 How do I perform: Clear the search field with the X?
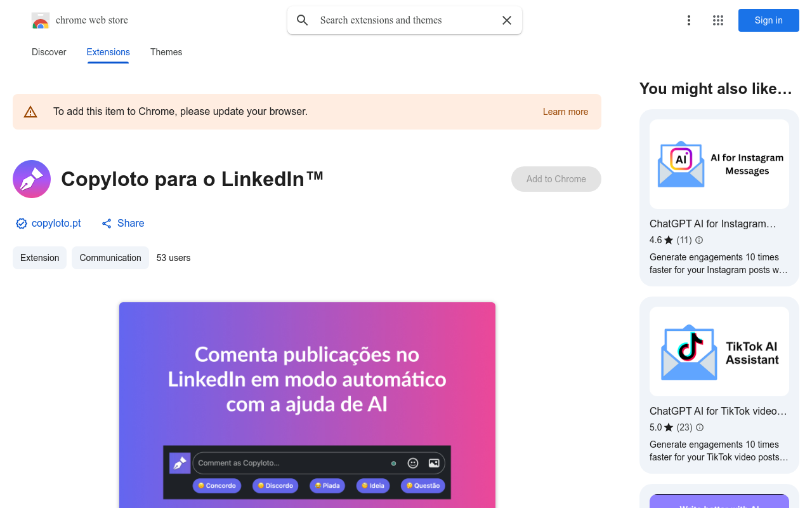pos(507,20)
